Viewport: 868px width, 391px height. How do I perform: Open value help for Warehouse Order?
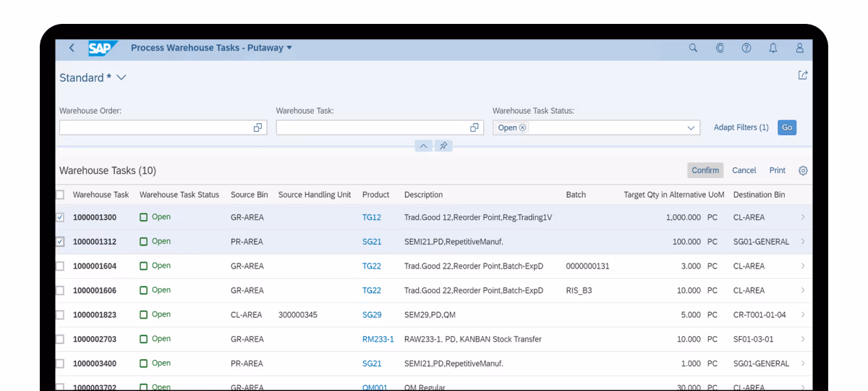tap(258, 127)
